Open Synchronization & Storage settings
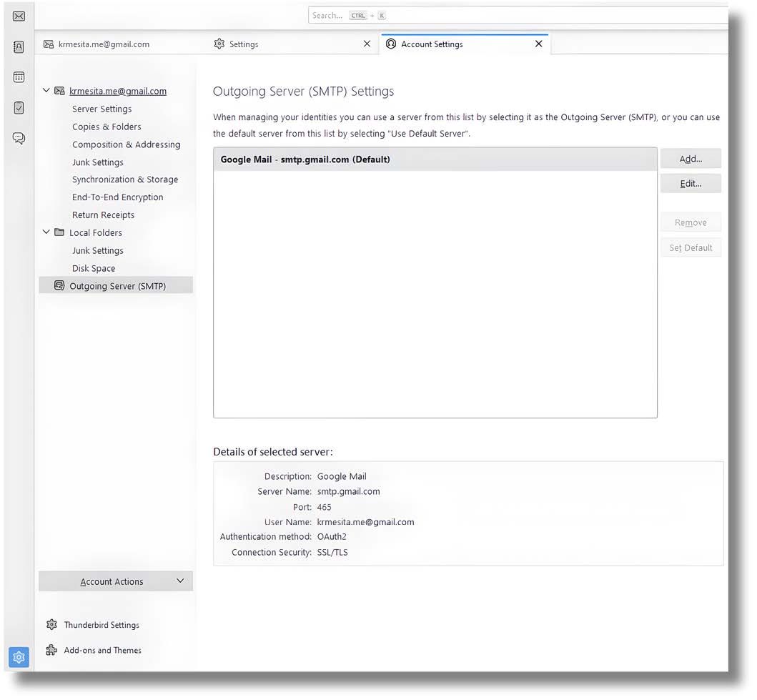The width and height of the screenshot is (757, 700). (125, 179)
